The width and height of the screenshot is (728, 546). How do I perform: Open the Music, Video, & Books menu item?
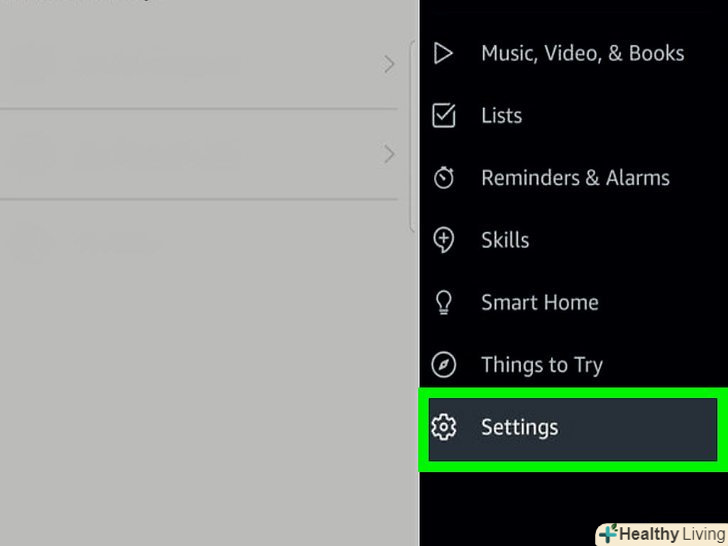pyautogui.click(x=582, y=53)
